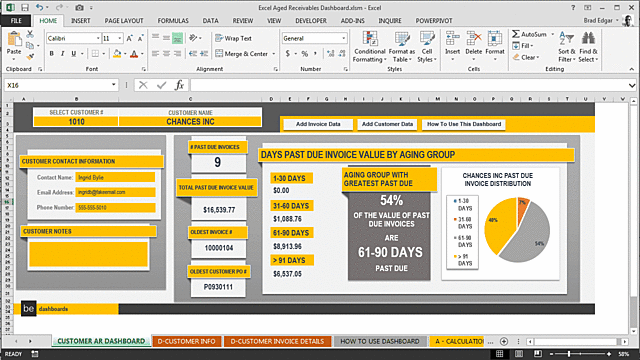Open the General number format dropdown
The width and height of the screenshot is (640, 360).
344,38
